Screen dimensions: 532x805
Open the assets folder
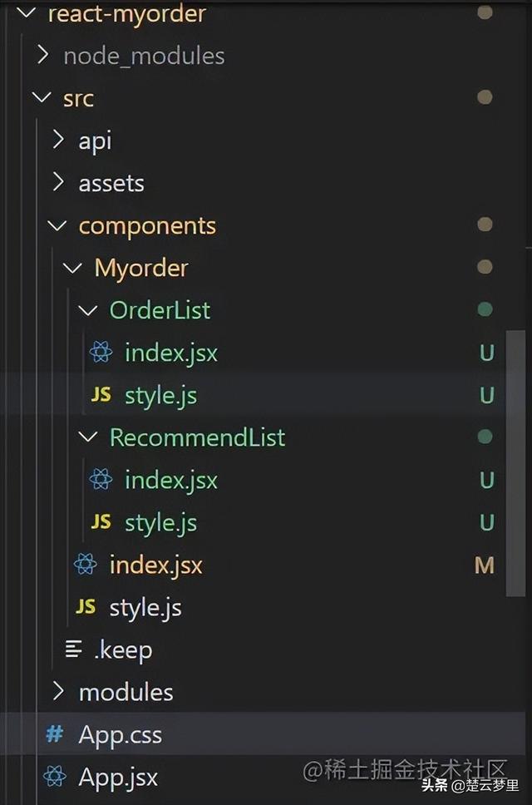(x=111, y=183)
